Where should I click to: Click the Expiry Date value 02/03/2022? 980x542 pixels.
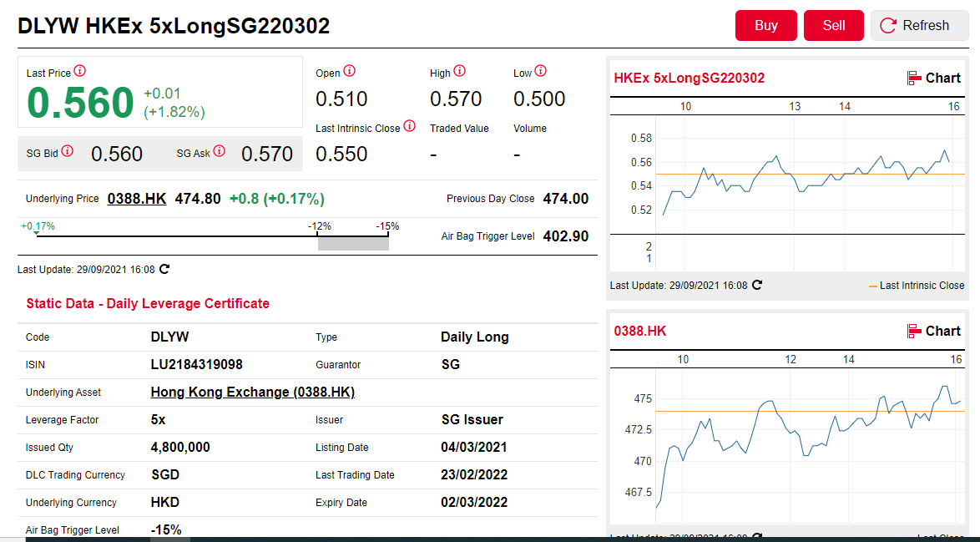[x=474, y=503]
